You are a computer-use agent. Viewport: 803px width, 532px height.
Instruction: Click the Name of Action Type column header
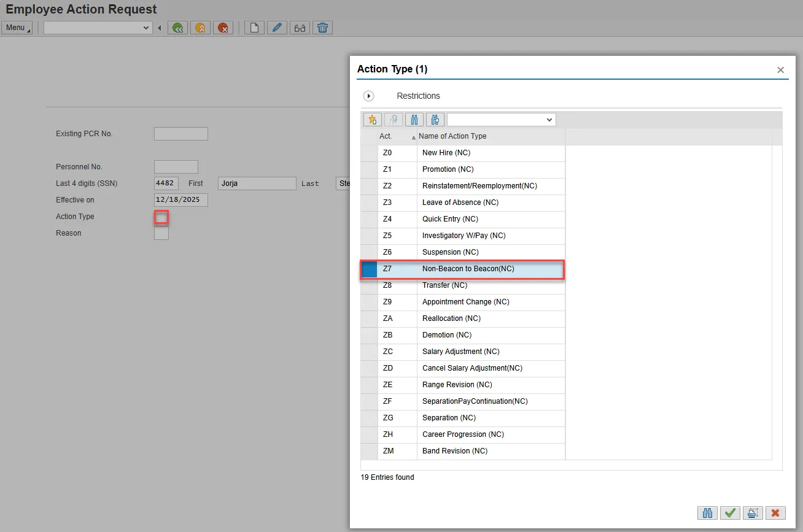[452, 136]
